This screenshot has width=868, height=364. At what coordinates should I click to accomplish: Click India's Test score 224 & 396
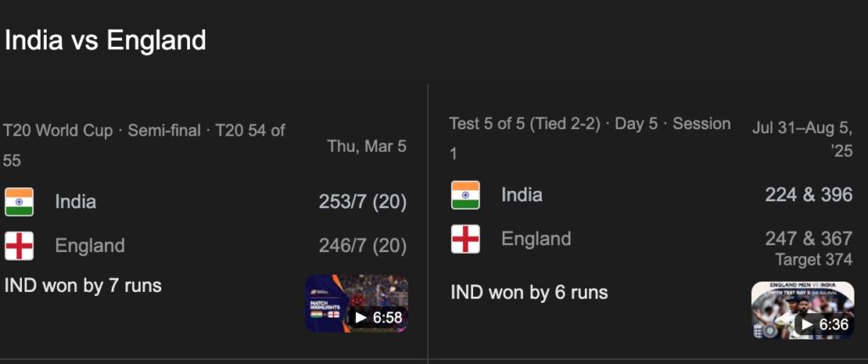pos(809,195)
